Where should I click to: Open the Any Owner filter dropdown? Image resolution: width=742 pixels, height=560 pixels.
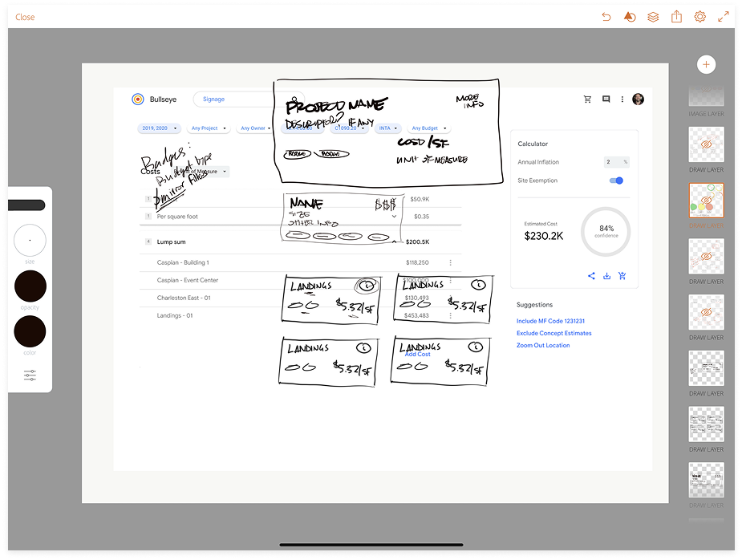click(x=255, y=128)
